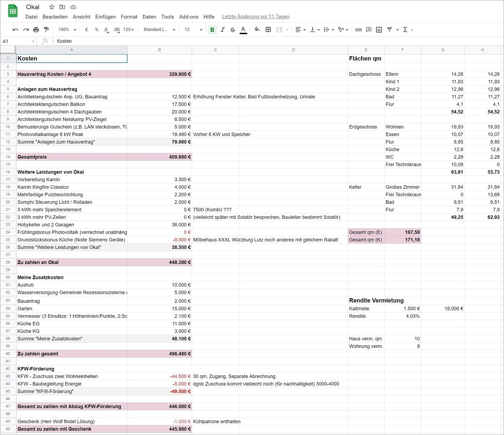Open the Add-ons menu

click(x=189, y=17)
